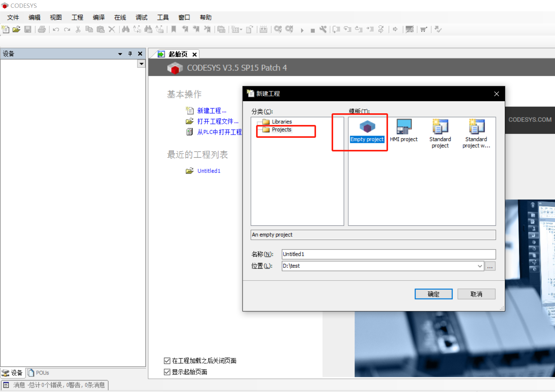Click the 确定 button
Image resolution: width=555 pixels, height=392 pixels.
pos(433,294)
